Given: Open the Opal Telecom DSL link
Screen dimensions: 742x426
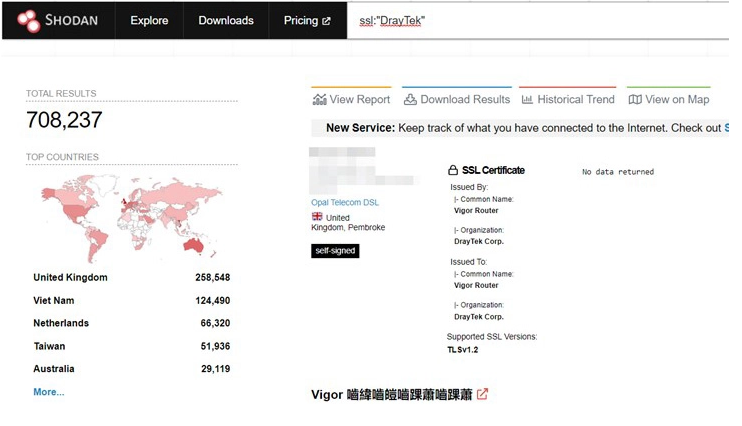Looking at the screenshot, I should [x=345, y=203].
